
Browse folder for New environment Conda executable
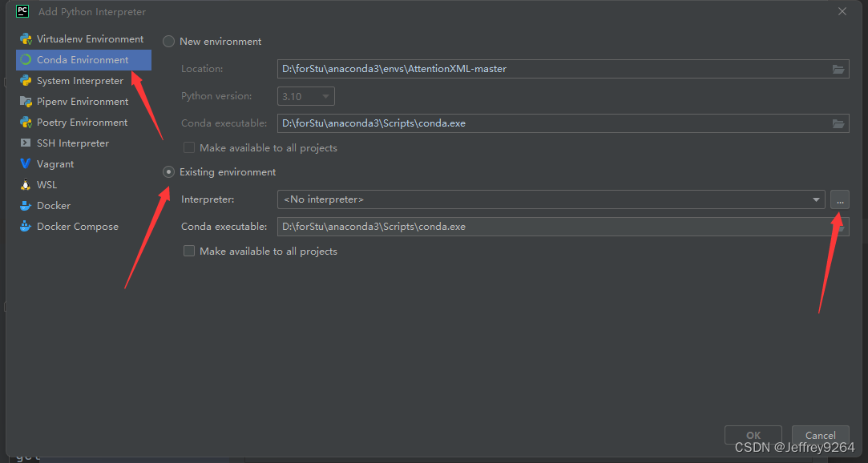(838, 123)
